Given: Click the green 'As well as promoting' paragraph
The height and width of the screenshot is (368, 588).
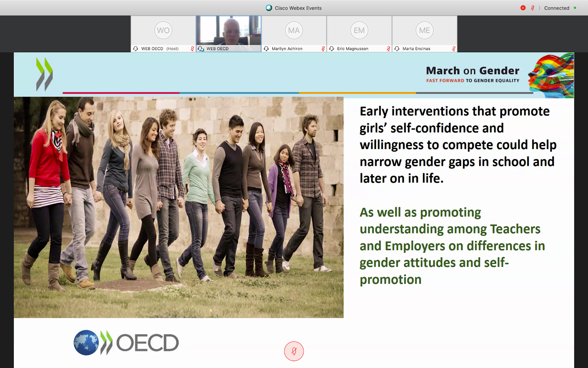Looking at the screenshot, I should (452, 246).
